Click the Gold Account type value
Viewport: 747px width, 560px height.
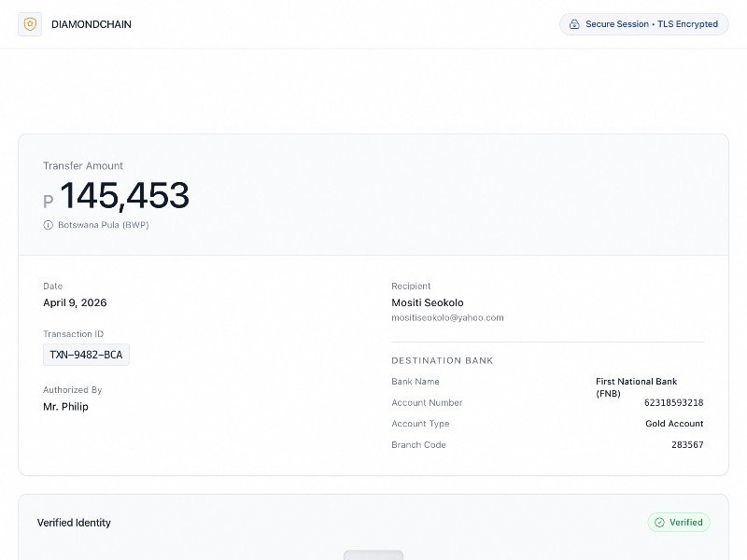pos(674,424)
